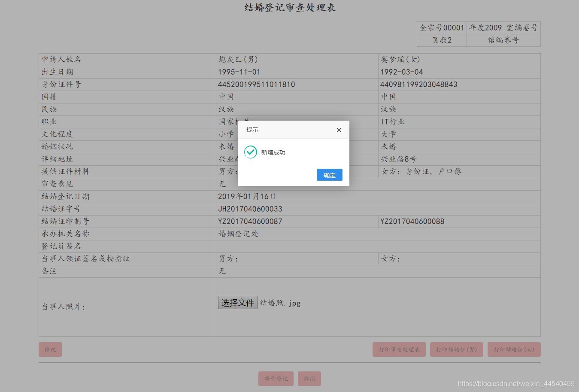Click the 提供证件材料 row label
Image resolution: width=579 pixels, height=392 pixels.
pyautogui.click(x=65, y=172)
